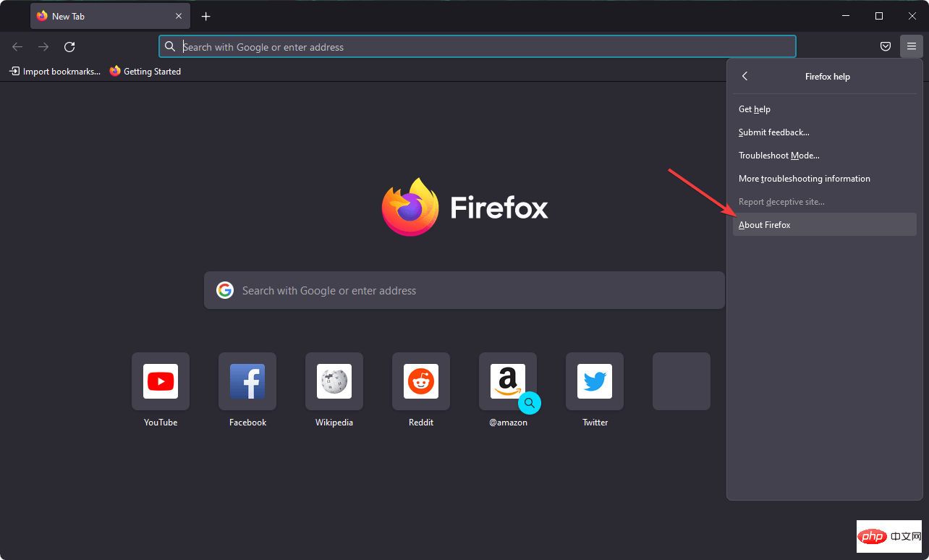Open Getting Started bookmark link
The width and height of the screenshot is (929, 560).
point(145,72)
